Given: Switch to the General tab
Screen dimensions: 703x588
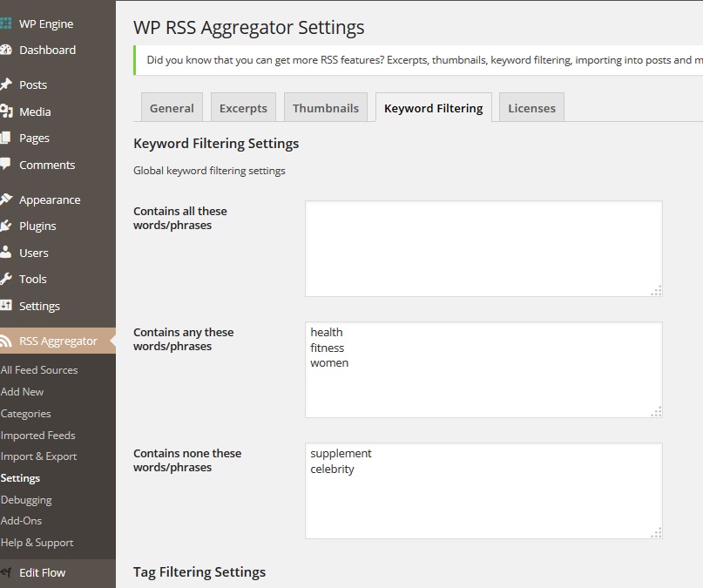Looking at the screenshot, I should [172, 107].
